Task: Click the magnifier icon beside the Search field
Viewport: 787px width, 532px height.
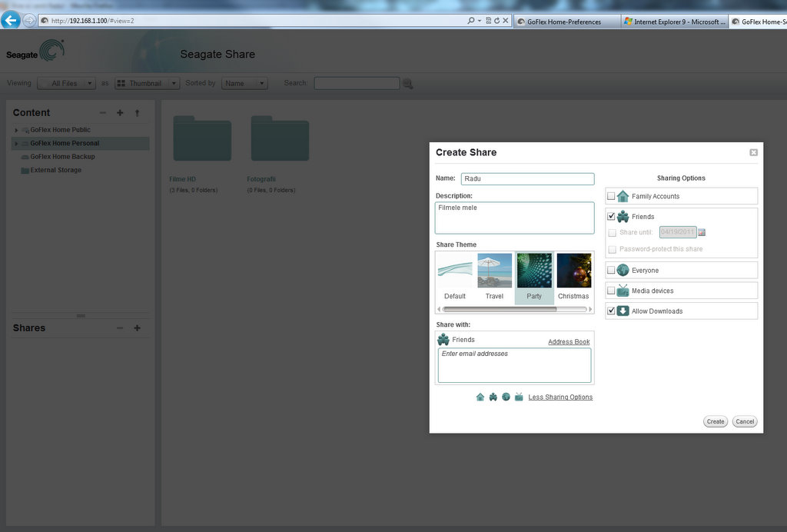Action: [407, 84]
